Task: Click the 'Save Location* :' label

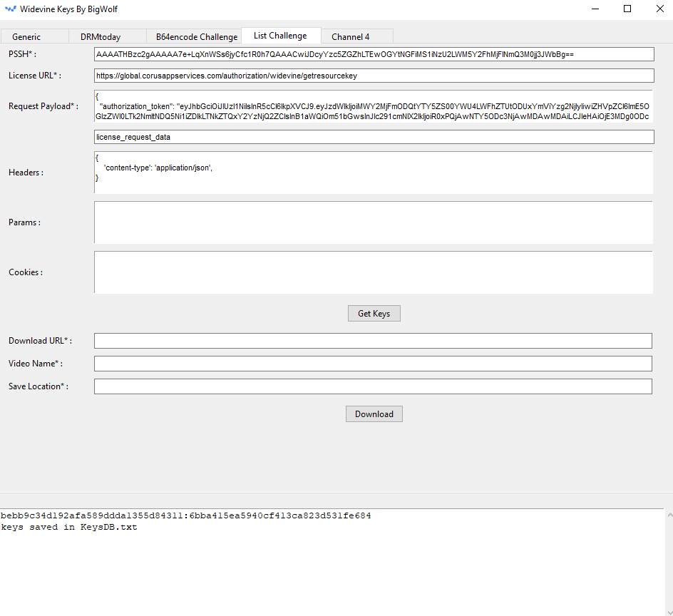Action: [x=38, y=386]
